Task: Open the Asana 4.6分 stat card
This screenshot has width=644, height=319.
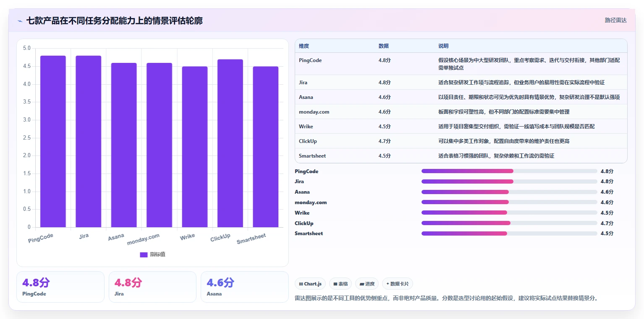Action: click(x=245, y=287)
